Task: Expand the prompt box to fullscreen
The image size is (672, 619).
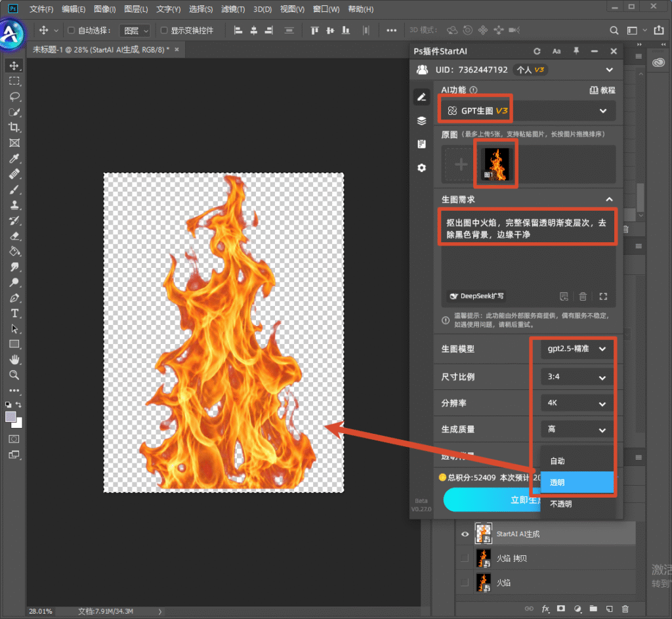Action: click(603, 296)
